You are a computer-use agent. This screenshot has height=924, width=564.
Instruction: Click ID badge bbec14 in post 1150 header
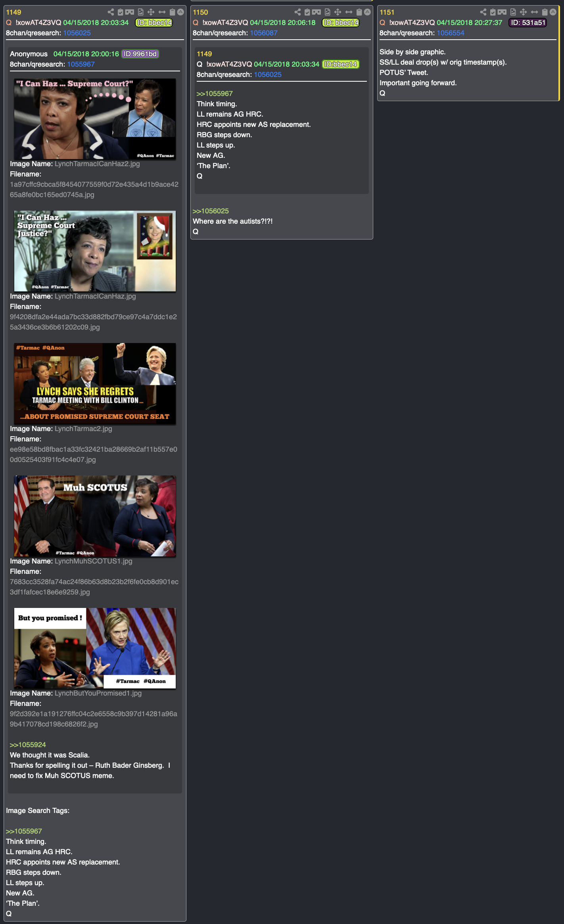tap(341, 23)
